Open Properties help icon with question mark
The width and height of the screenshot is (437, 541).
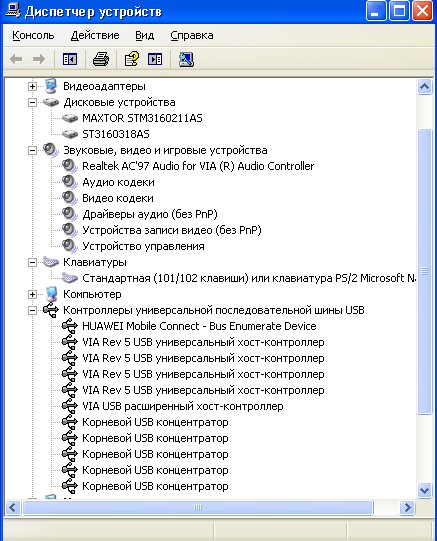[x=131, y=59]
